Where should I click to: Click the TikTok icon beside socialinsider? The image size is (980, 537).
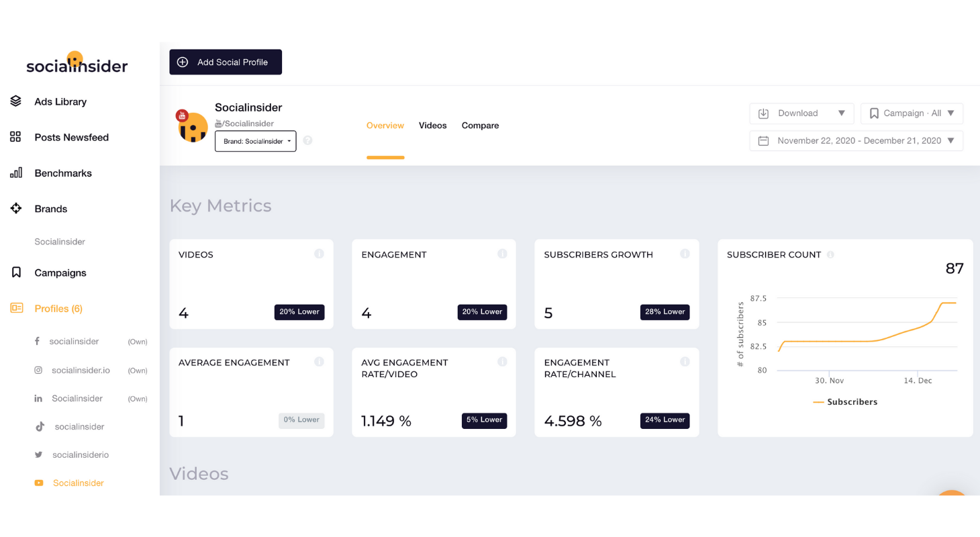[x=40, y=426]
